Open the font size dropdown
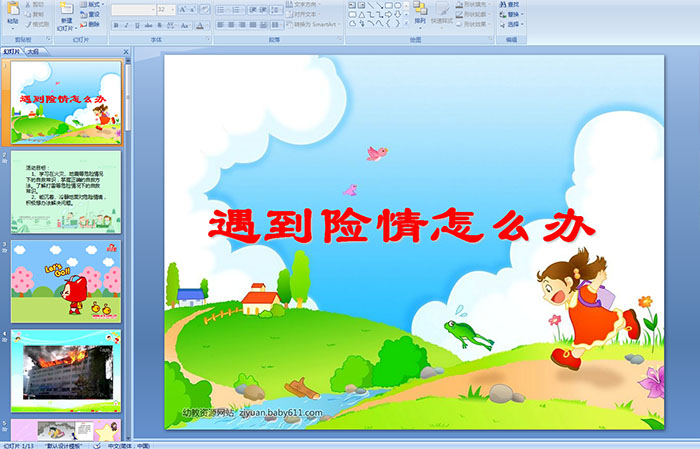 [174, 8]
